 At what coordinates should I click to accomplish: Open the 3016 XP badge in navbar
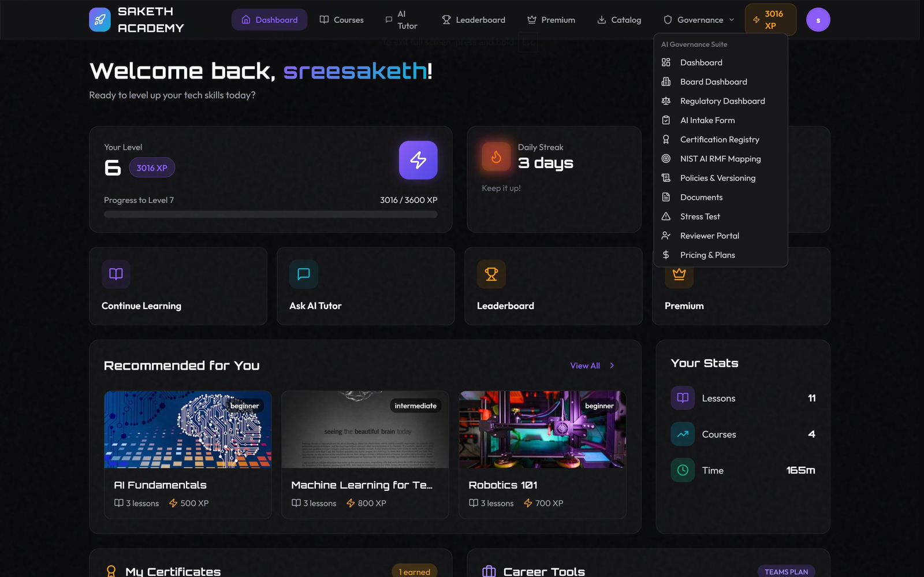point(770,20)
